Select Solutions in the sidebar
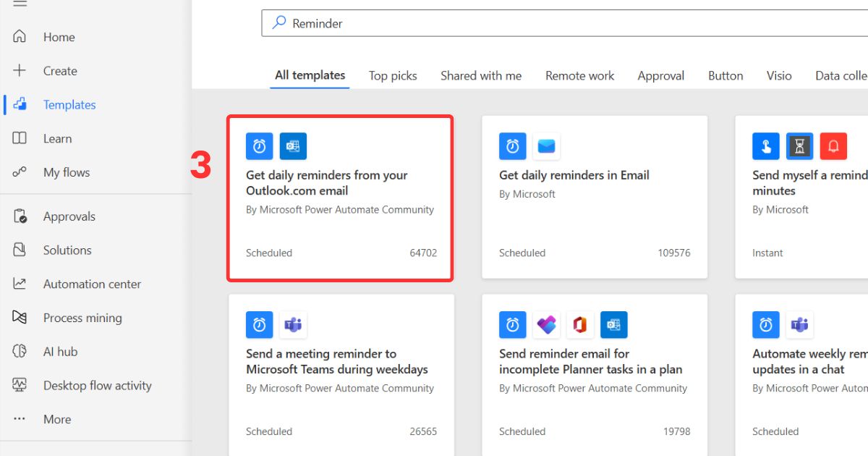This screenshot has width=868, height=456. pyautogui.click(x=67, y=250)
